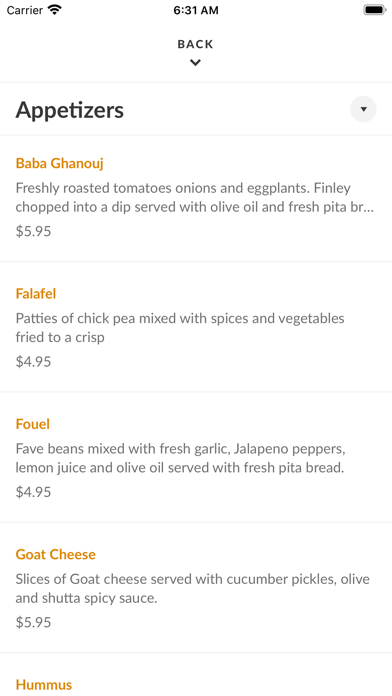
Task: Tap the down chevron under BACK
Action: pos(195,63)
